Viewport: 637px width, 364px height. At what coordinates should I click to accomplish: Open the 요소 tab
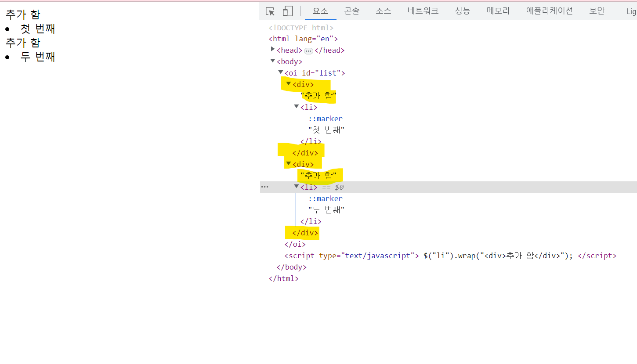pyautogui.click(x=320, y=11)
